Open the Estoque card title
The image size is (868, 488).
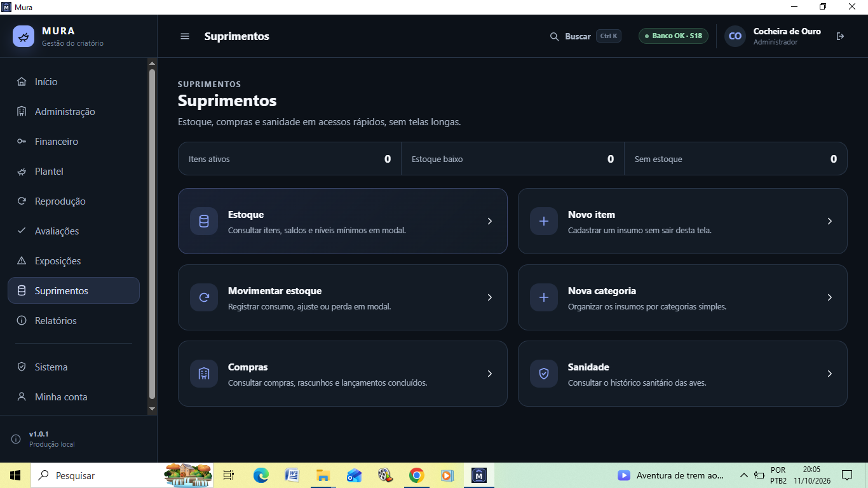click(246, 215)
